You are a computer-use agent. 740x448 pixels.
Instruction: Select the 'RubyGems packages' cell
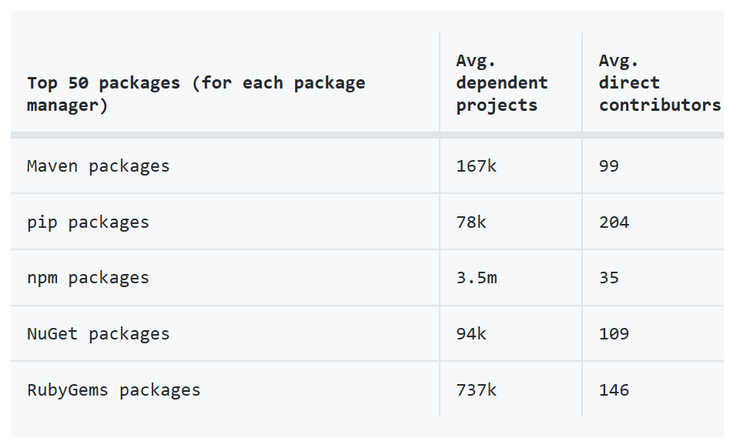[x=114, y=390]
